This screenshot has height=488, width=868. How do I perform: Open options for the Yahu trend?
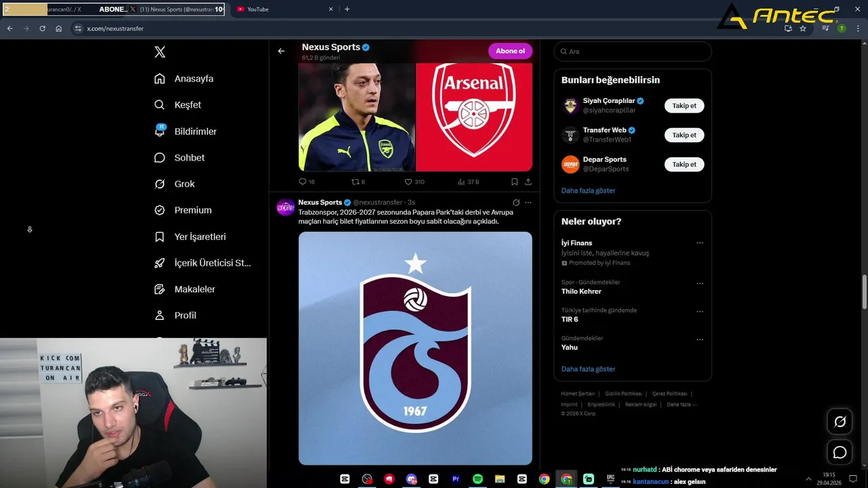tap(700, 339)
